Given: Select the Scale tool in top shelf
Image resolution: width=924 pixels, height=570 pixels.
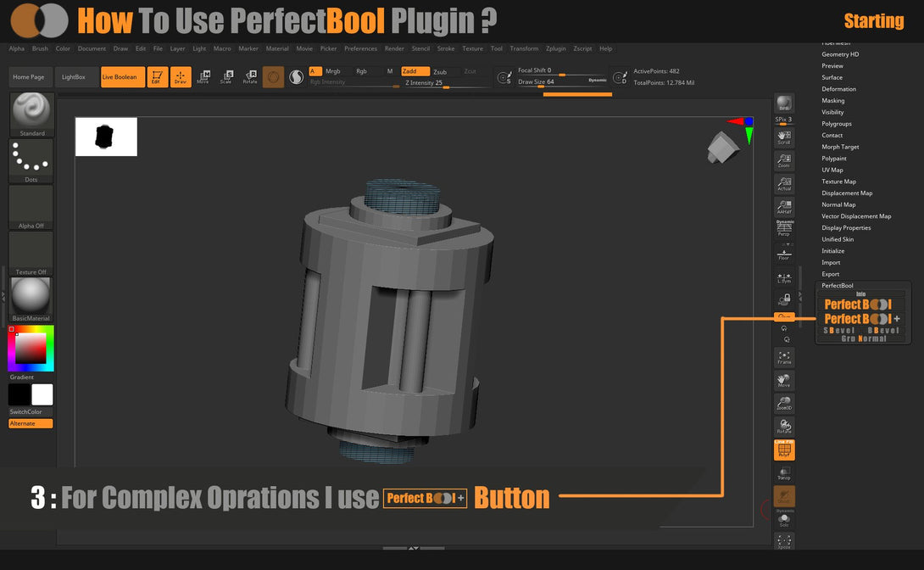Looking at the screenshot, I should [226, 77].
